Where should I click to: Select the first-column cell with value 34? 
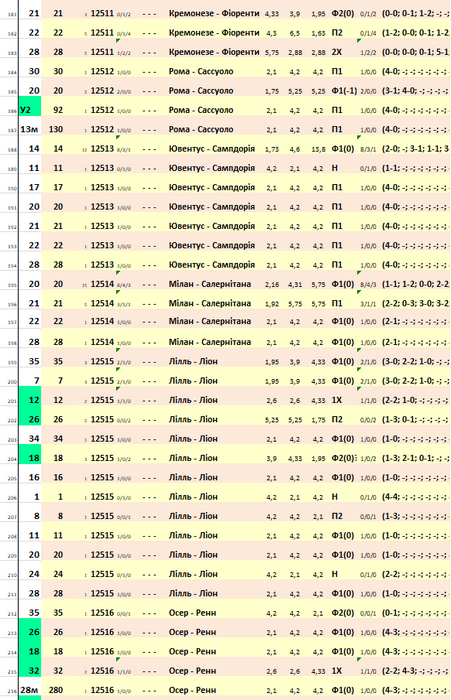[x=34, y=438]
